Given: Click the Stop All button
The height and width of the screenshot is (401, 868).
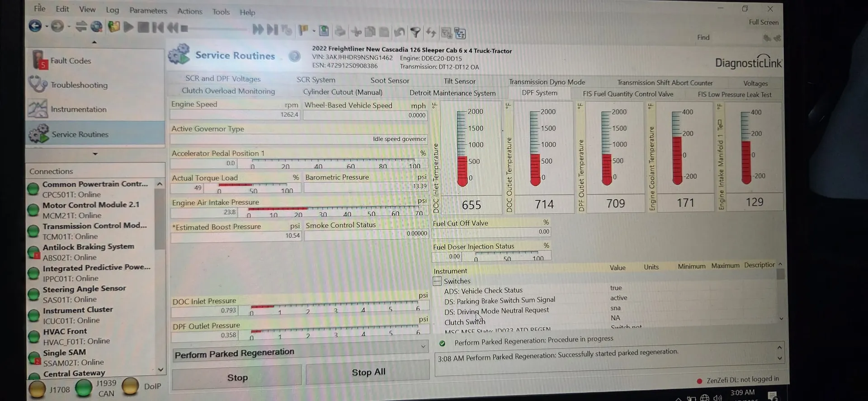Looking at the screenshot, I should coord(368,372).
